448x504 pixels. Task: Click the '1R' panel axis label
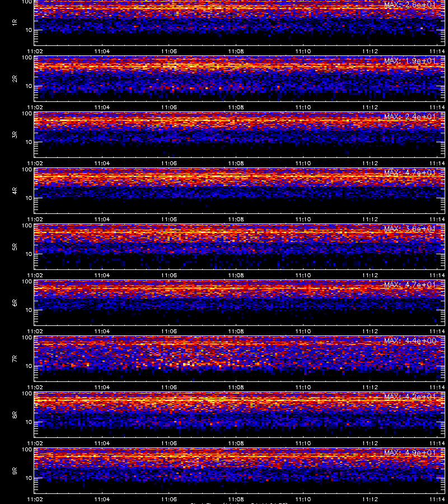pos(15,22)
